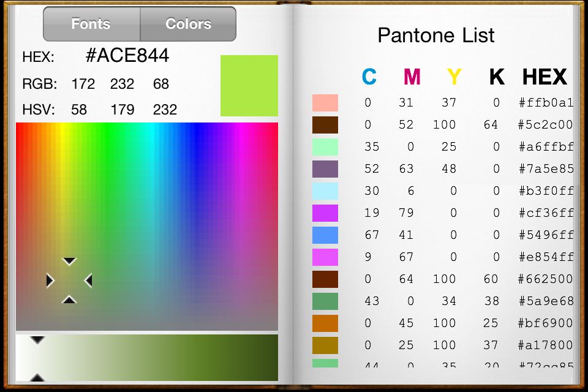
Task: Choose the muted green swatch for #5a9e68
Action: (x=325, y=301)
